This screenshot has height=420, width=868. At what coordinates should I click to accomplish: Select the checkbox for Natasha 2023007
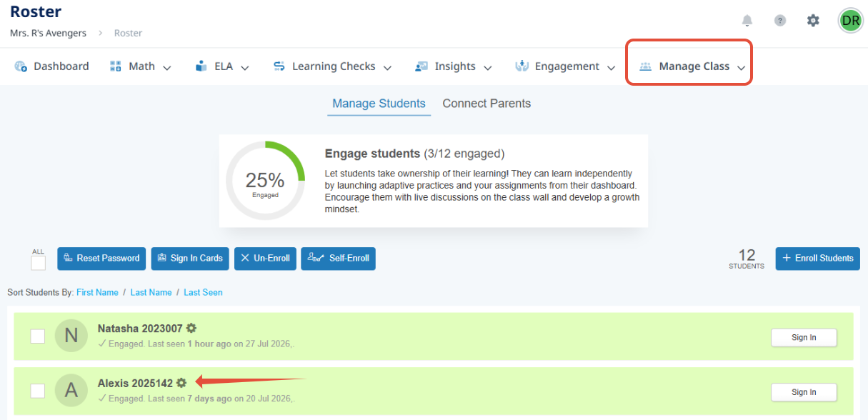point(38,336)
